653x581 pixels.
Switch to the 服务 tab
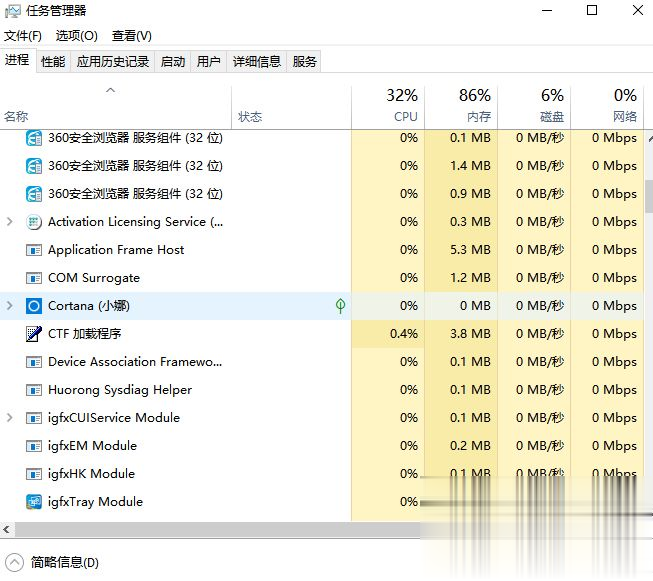pos(304,62)
